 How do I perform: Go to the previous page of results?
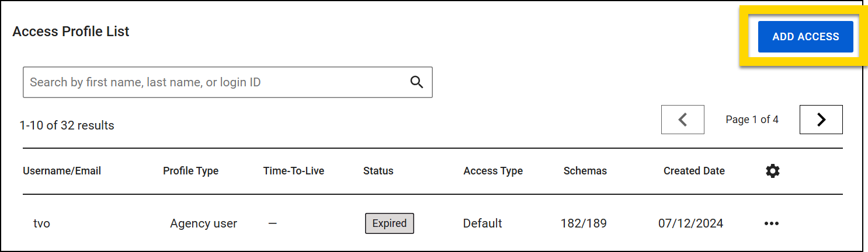(682, 120)
